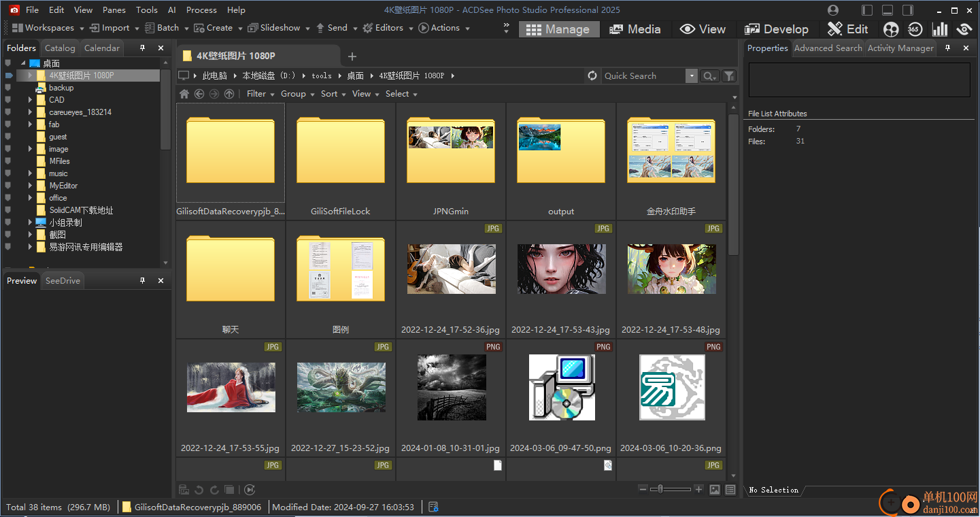The width and height of the screenshot is (980, 517).
Task: Switch to the SeeDrive tab
Action: pos(63,280)
